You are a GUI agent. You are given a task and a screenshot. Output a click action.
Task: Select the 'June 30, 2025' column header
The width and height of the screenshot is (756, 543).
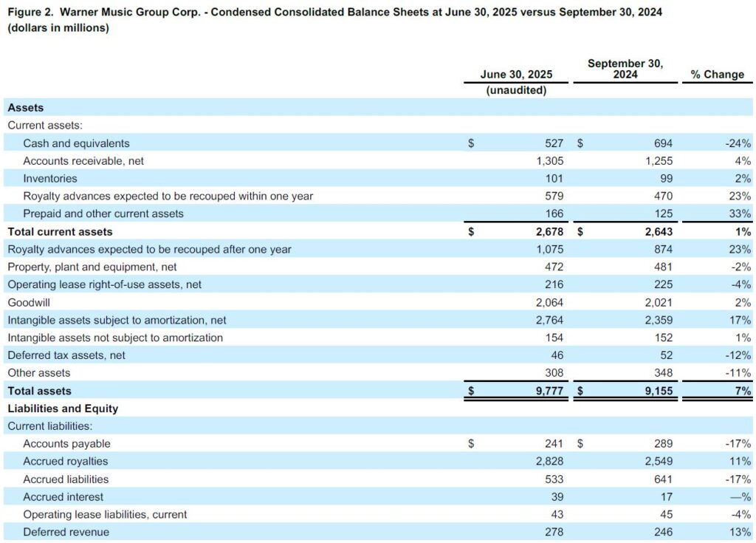(516, 75)
